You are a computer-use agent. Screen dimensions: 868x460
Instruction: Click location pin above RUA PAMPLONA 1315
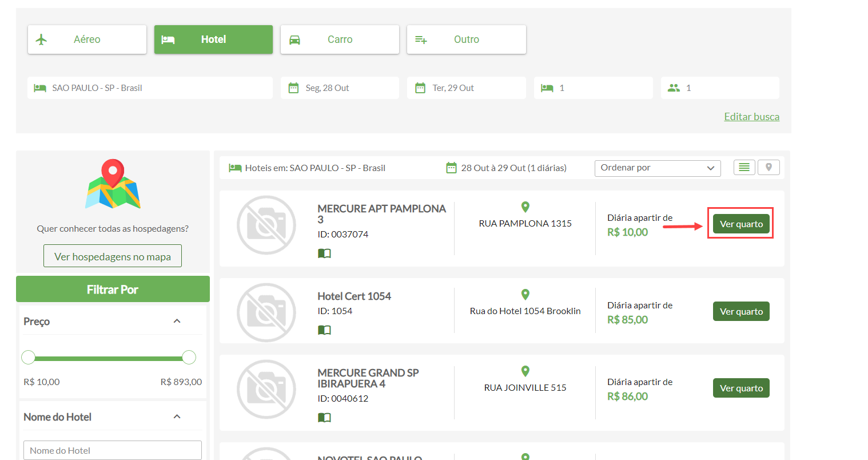pos(525,207)
